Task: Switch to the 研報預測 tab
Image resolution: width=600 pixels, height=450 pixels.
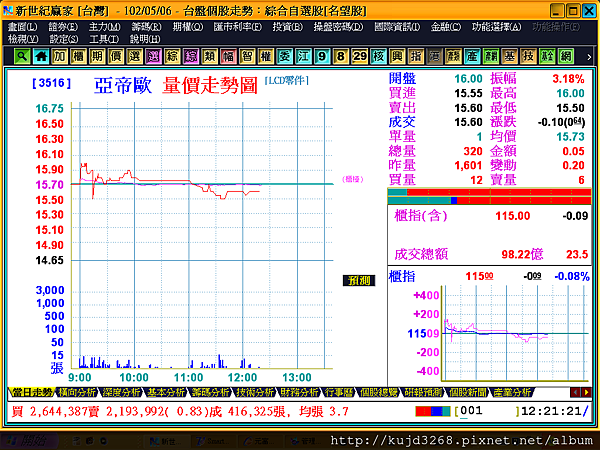Action: [x=423, y=392]
